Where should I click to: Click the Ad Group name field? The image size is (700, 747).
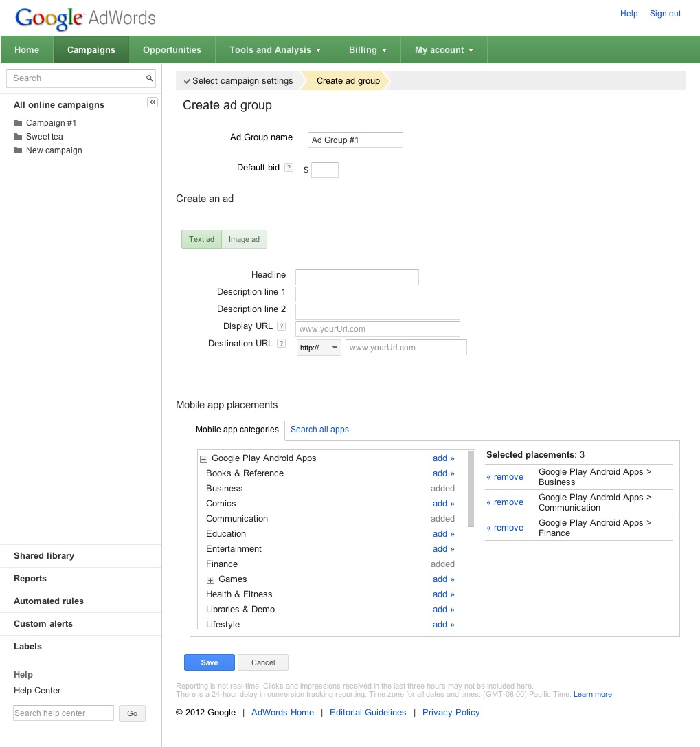(355, 140)
